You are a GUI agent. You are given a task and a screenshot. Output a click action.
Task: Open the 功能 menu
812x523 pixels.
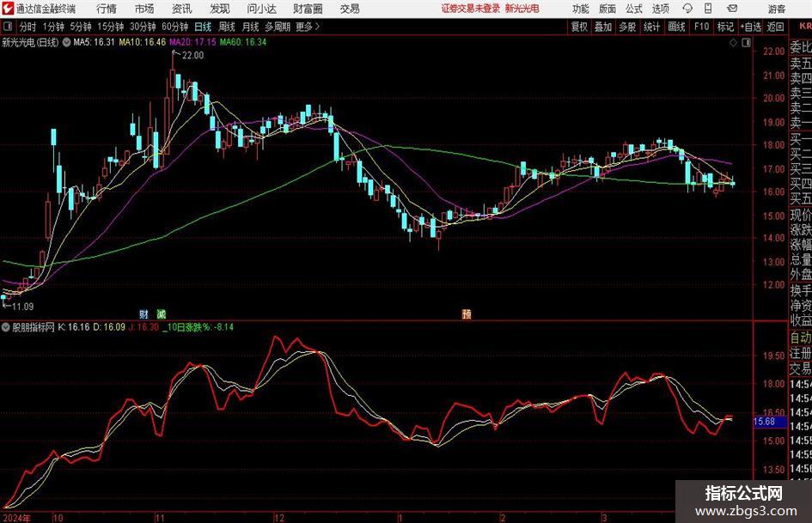[581, 9]
